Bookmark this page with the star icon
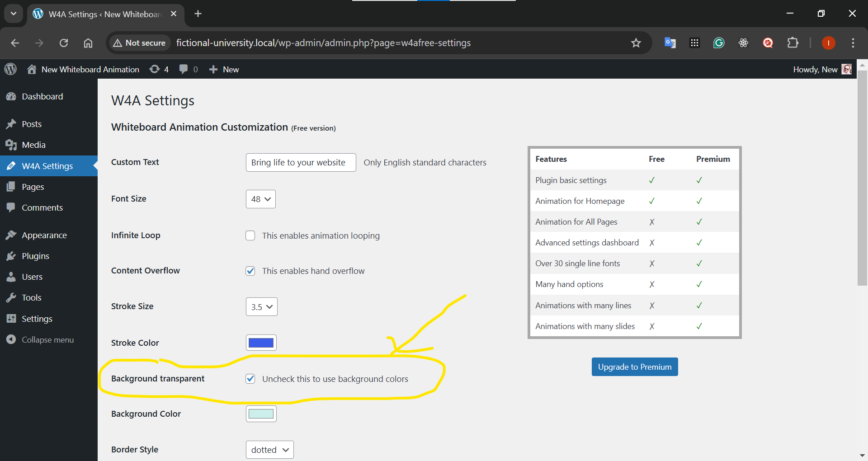Viewport: 868px width, 461px height. (x=636, y=43)
